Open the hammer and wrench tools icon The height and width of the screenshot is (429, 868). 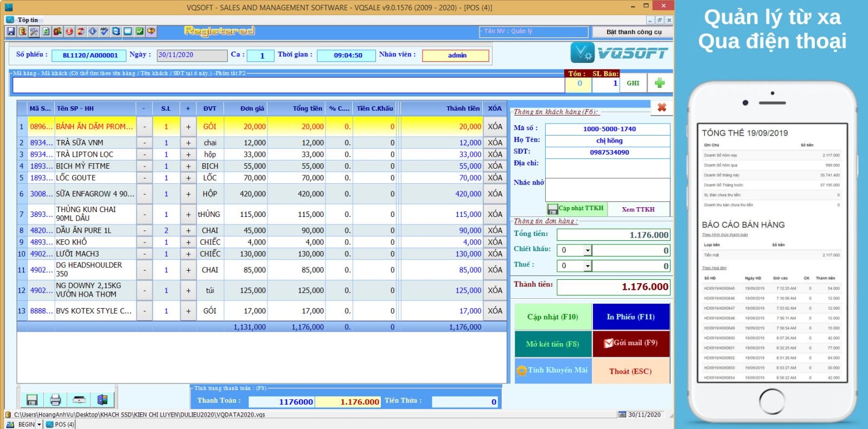pos(34,31)
